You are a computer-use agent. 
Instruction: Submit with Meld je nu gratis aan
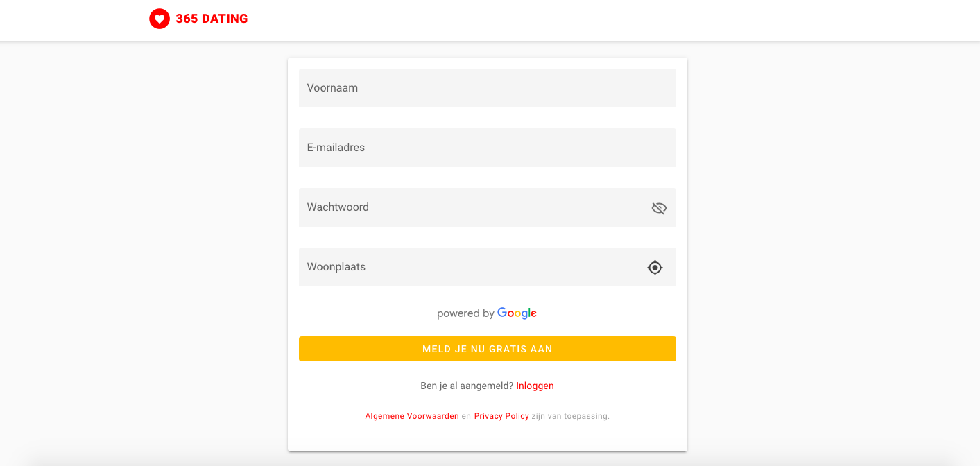point(488,349)
